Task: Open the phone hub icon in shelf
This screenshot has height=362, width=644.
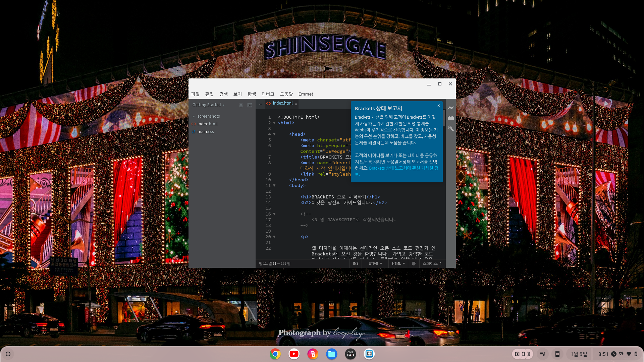Action: pyautogui.click(x=557, y=354)
